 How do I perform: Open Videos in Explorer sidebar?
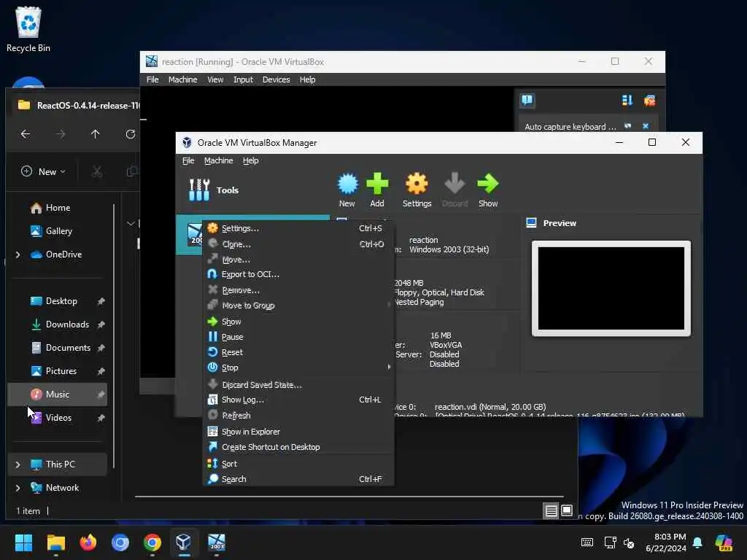(x=57, y=418)
